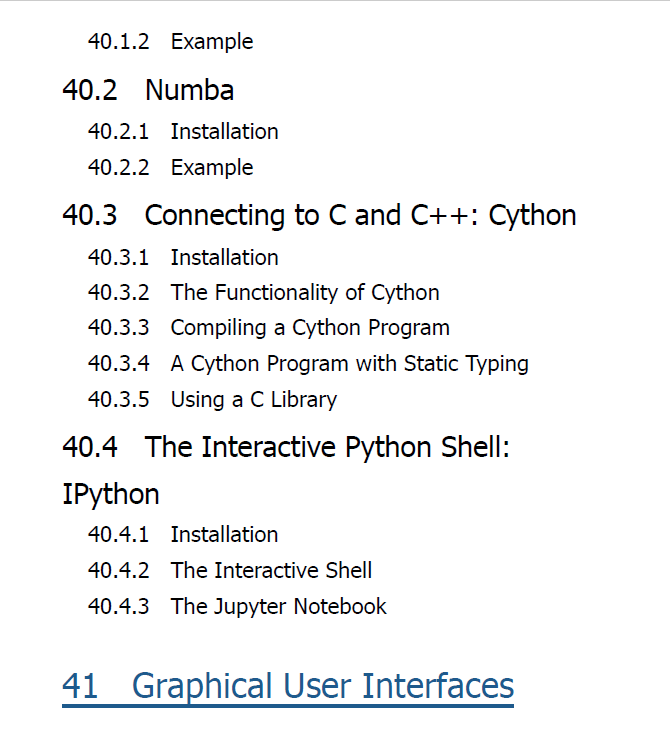The width and height of the screenshot is (670, 752).
Task: Click the IPython continuation line
Action: coord(111,494)
